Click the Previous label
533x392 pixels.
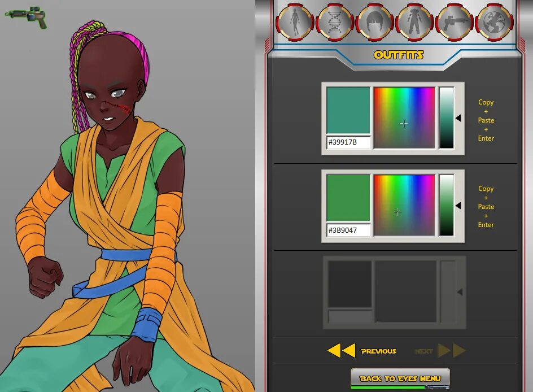pyautogui.click(x=378, y=351)
